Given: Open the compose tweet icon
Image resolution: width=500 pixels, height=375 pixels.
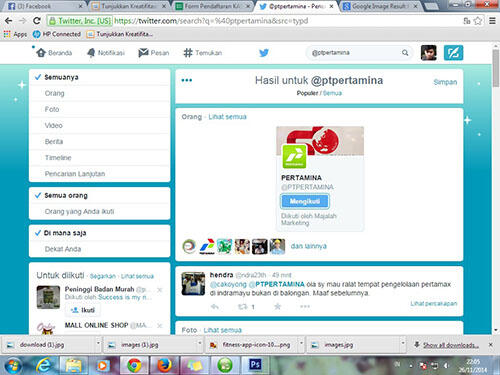Looking at the screenshot, I should click(x=453, y=53).
